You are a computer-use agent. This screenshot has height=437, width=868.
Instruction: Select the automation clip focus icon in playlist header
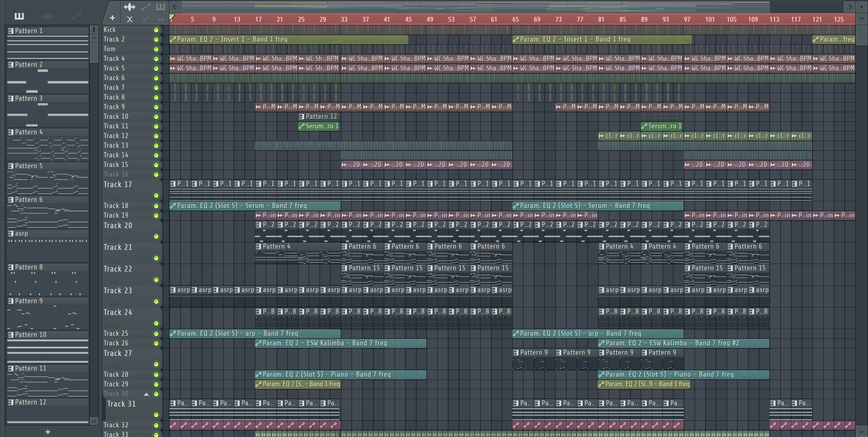[146, 6]
